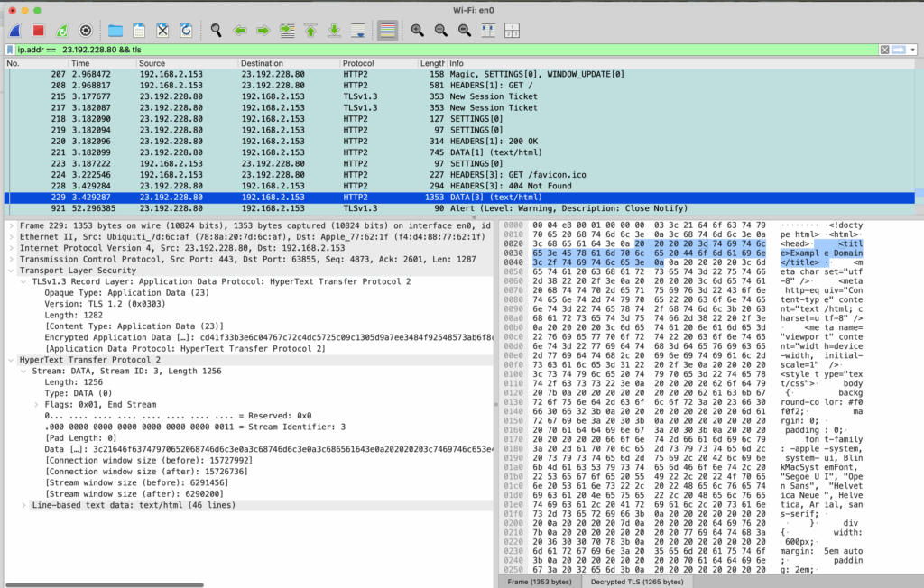
Task: Click Go to specified packet icon
Action: click(x=287, y=31)
